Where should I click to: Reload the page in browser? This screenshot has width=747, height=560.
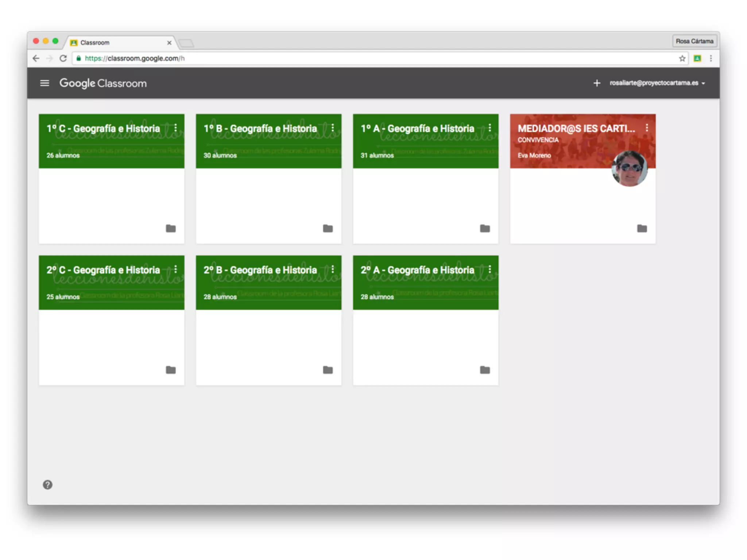pos(63,58)
